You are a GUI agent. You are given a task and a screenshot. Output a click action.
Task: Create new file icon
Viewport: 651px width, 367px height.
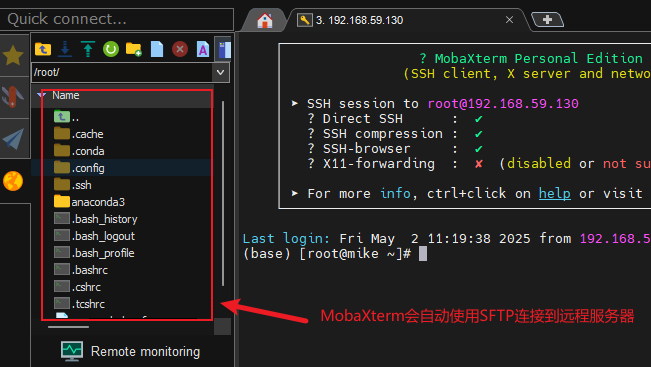[157, 49]
